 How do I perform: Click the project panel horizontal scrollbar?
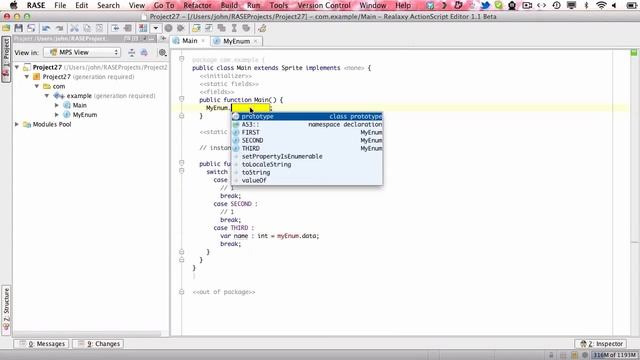(x=88, y=334)
